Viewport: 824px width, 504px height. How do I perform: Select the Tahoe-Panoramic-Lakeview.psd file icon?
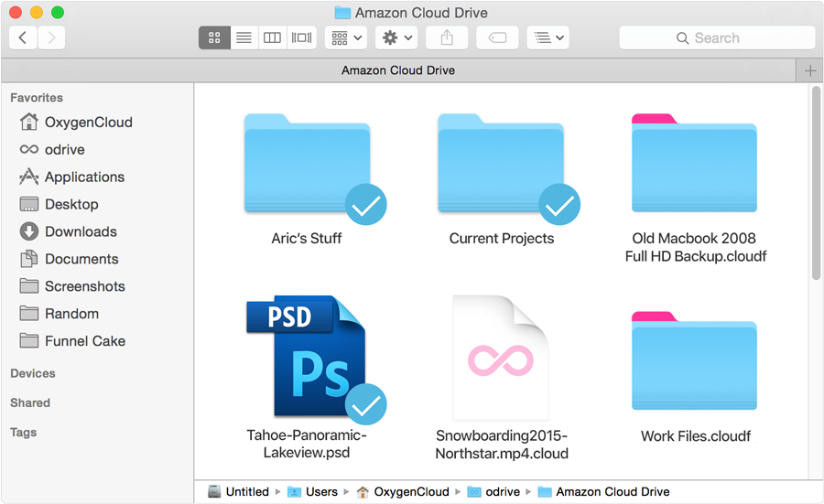[308, 357]
